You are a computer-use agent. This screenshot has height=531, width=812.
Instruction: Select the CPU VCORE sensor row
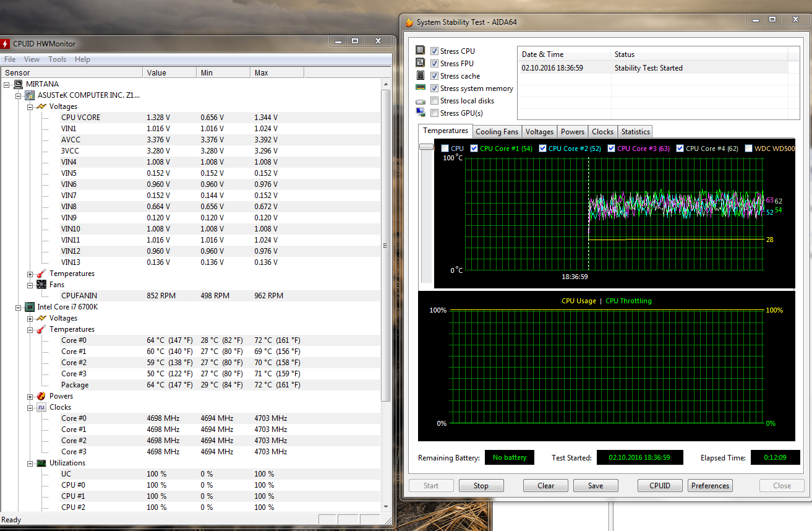click(190, 118)
